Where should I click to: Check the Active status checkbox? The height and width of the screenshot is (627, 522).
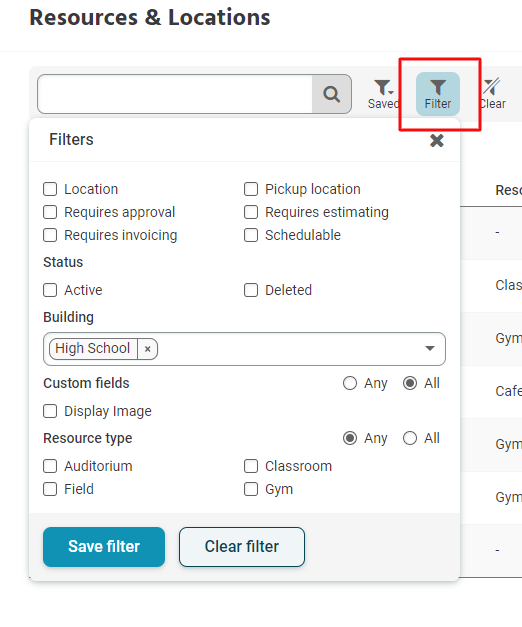[x=50, y=290]
